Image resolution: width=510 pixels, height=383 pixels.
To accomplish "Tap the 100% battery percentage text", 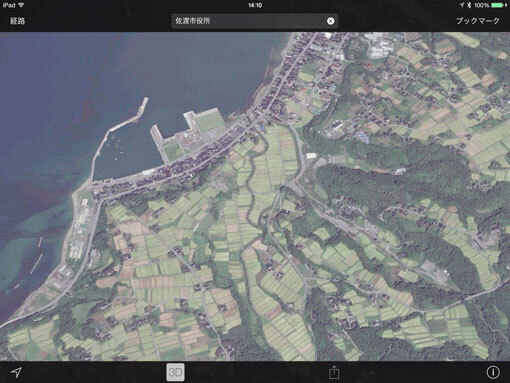I will click(x=482, y=5).
